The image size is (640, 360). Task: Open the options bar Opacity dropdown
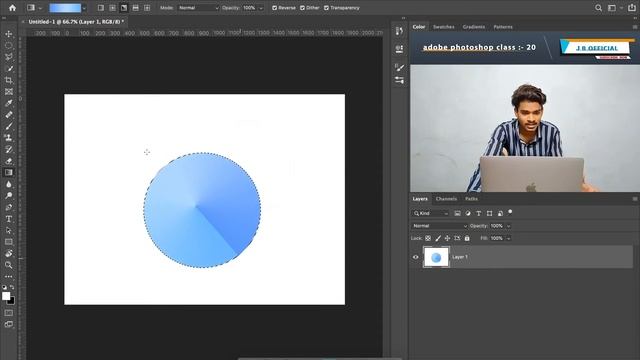point(261,8)
